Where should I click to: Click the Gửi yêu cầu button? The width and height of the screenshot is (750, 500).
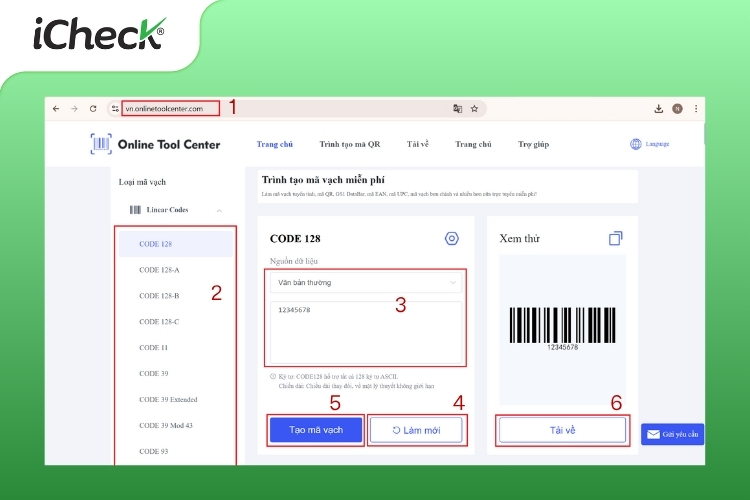tap(672, 434)
